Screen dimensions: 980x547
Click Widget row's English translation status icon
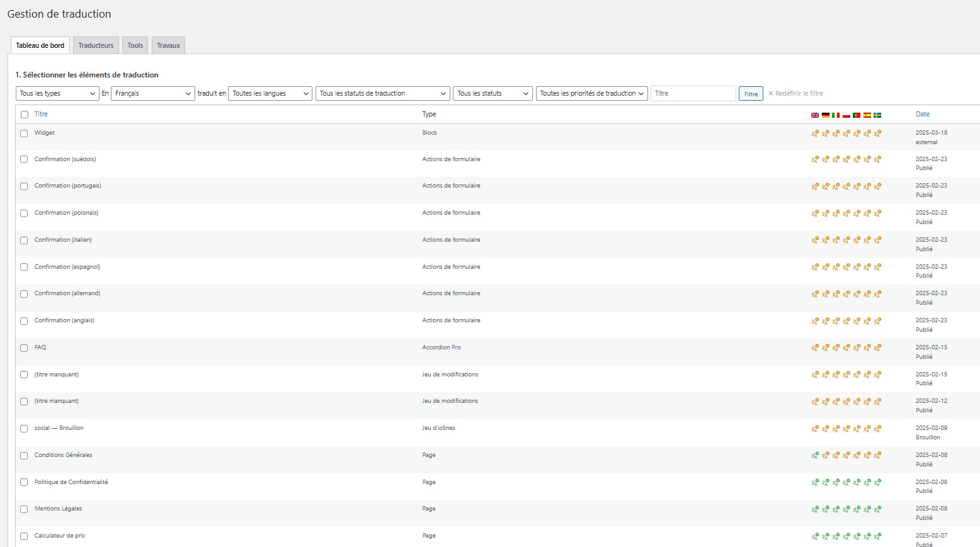point(815,133)
